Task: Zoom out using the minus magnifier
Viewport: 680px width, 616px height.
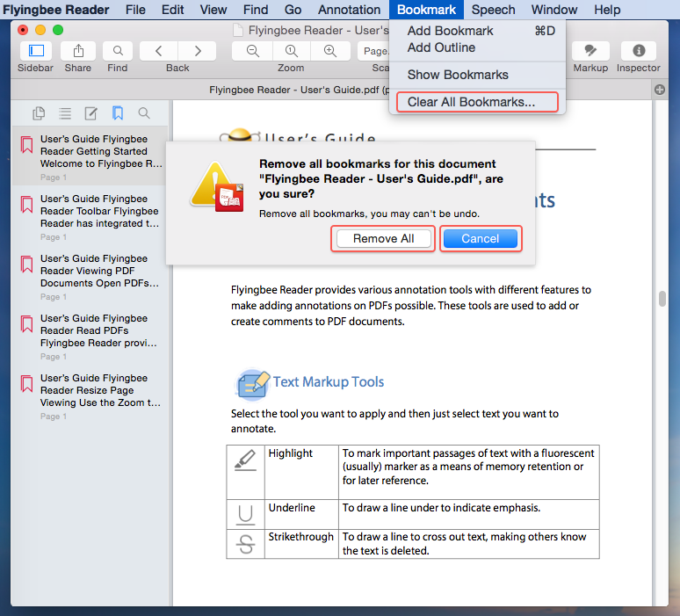Action: pos(252,51)
